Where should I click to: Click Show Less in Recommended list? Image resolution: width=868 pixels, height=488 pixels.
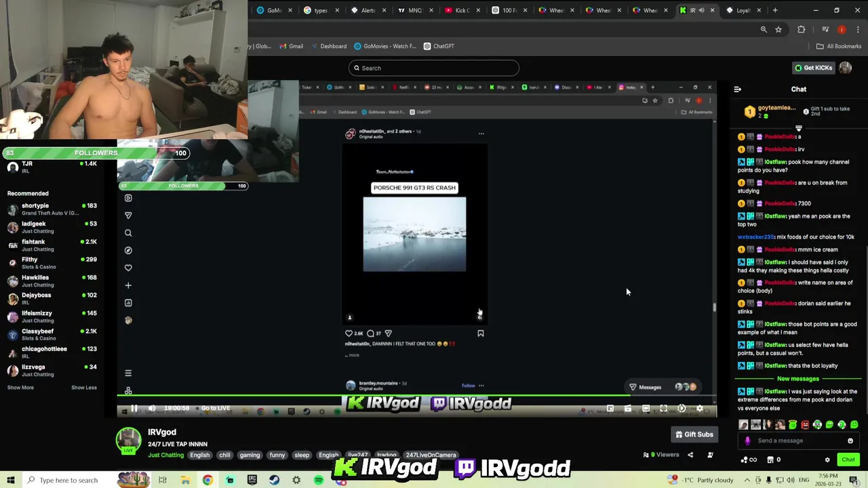tap(84, 388)
